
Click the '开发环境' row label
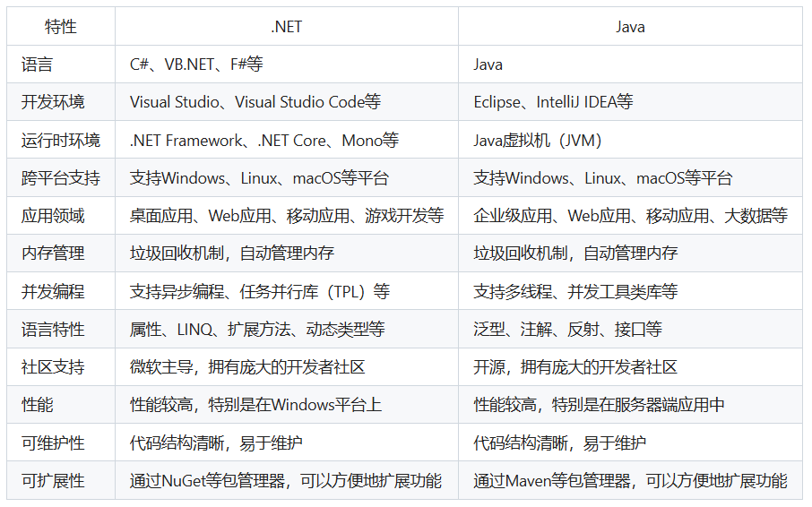tap(61, 102)
